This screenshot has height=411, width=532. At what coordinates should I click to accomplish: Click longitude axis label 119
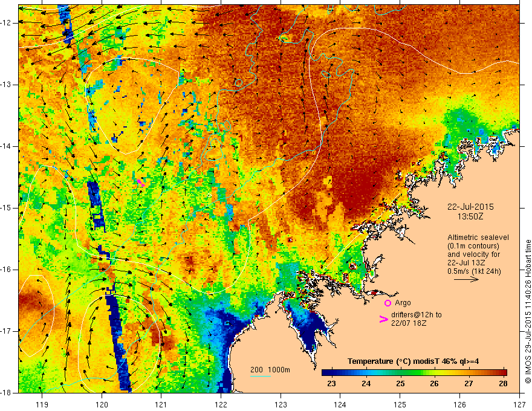[x=42, y=404]
